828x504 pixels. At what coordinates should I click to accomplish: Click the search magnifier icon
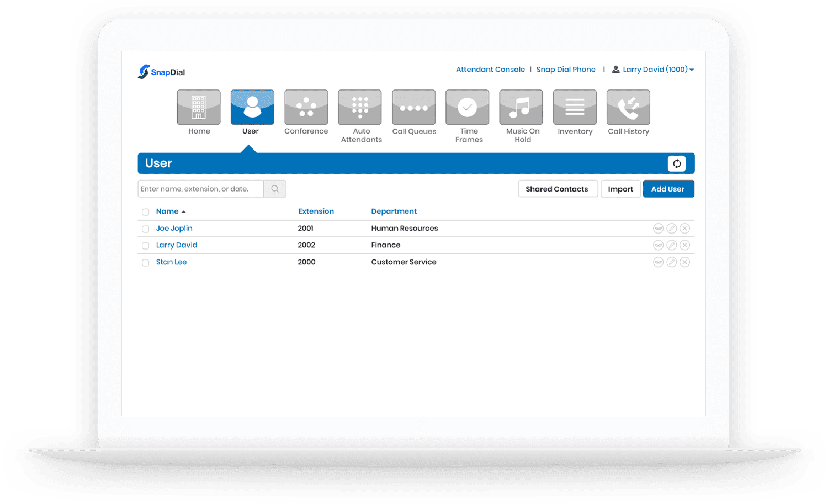pos(275,189)
